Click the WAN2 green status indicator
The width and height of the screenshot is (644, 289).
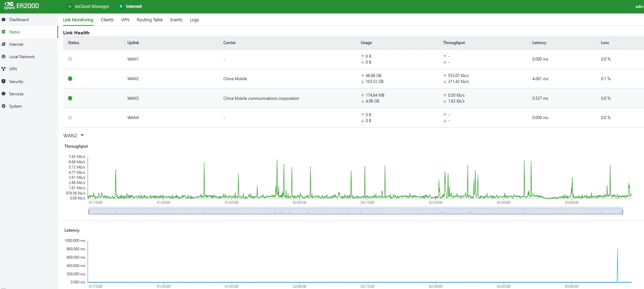pos(70,79)
